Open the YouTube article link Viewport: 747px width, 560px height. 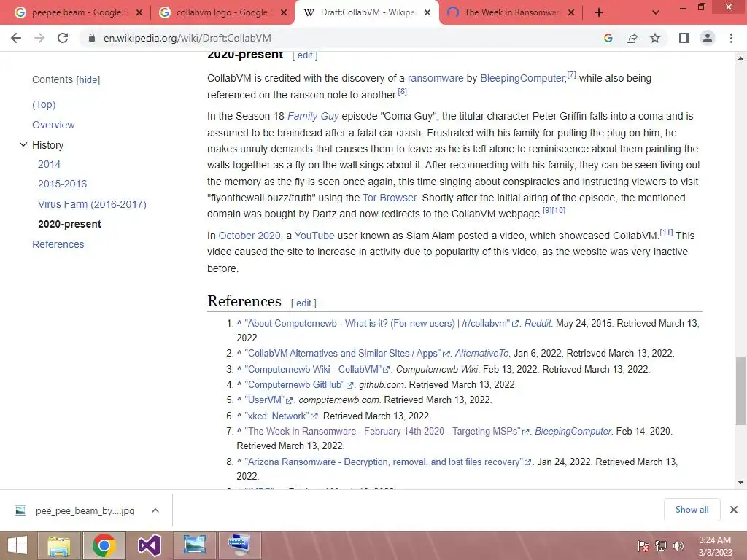[314, 236]
